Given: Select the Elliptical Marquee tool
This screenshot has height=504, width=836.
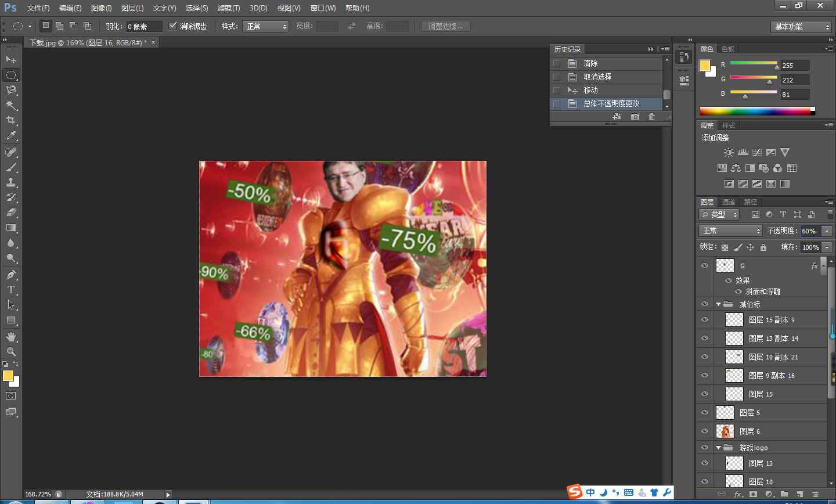Looking at the screenshot, I should (x=11, y=75).
